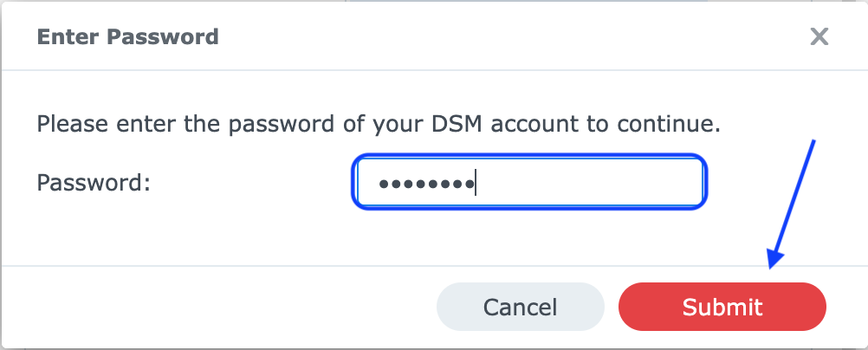Close the Enter Password dialog
This screenshot has height=350, width=868.
tap(819, 36)
